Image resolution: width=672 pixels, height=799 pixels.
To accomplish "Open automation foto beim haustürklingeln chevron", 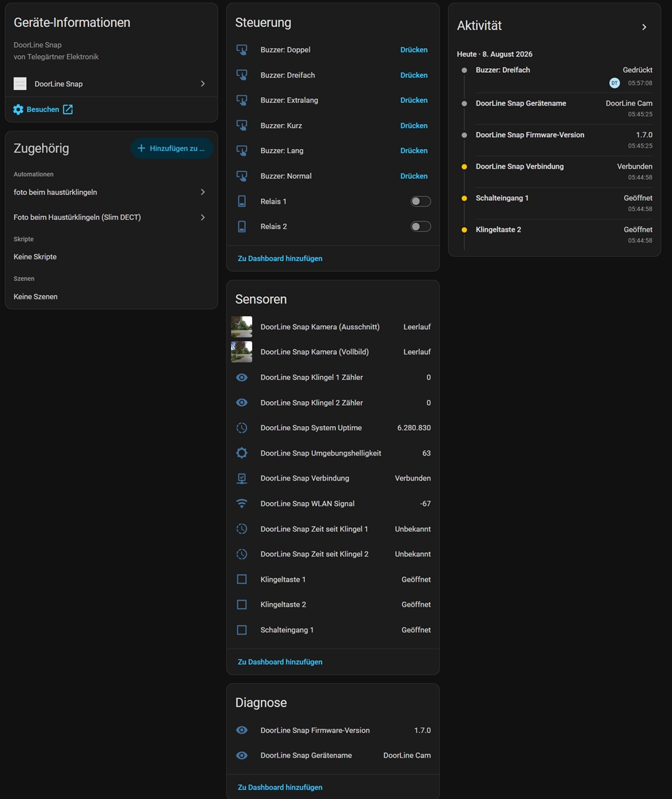I will pyautogui.click(x=203, y=192).
